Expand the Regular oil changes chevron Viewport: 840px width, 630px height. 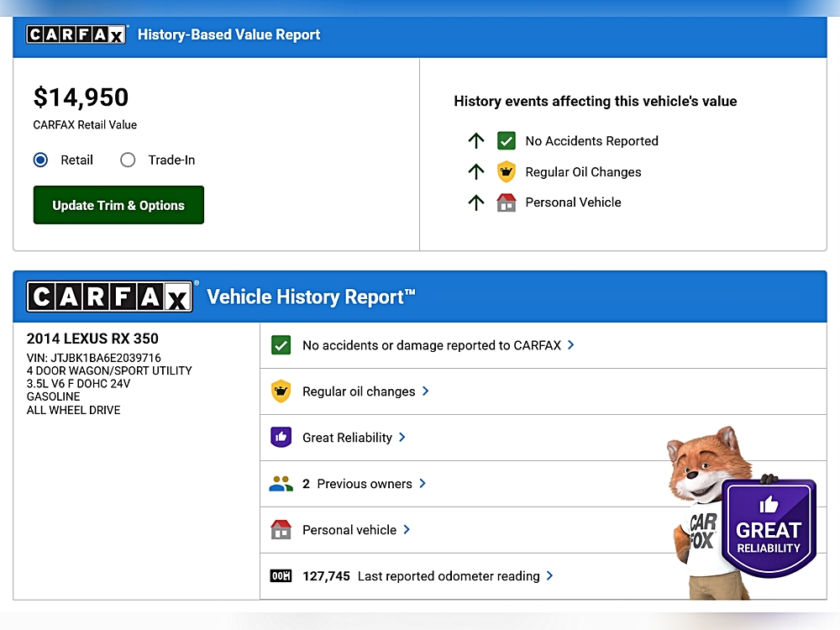(x=426, y=391)
